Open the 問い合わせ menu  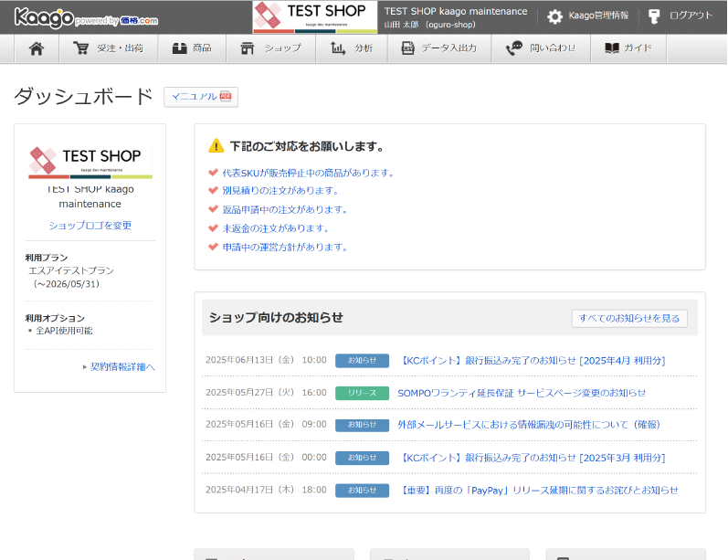(541, 48)
